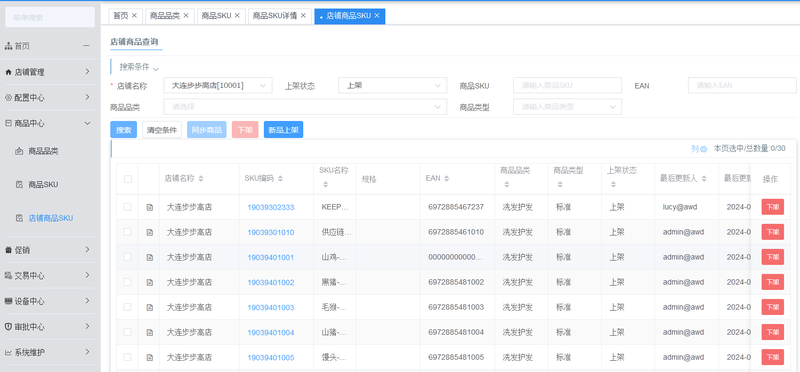
Task: Open SKU link 19039401003
Action: [271, 307]
